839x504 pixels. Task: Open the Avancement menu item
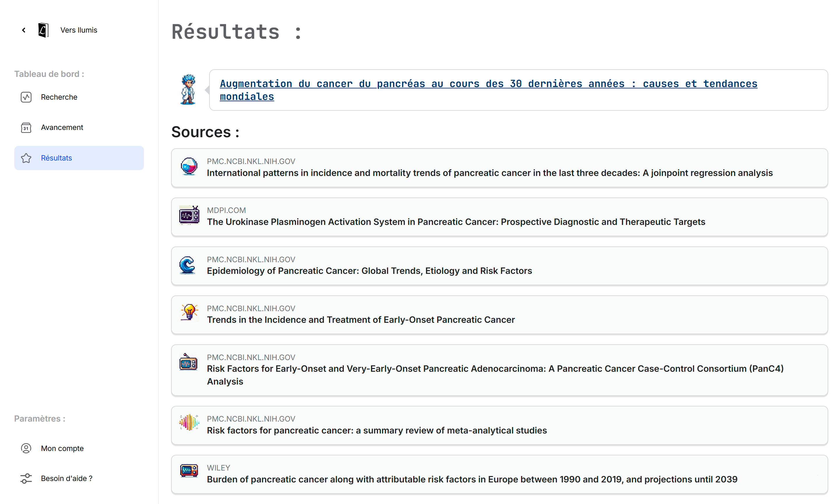tap(62, 128)
